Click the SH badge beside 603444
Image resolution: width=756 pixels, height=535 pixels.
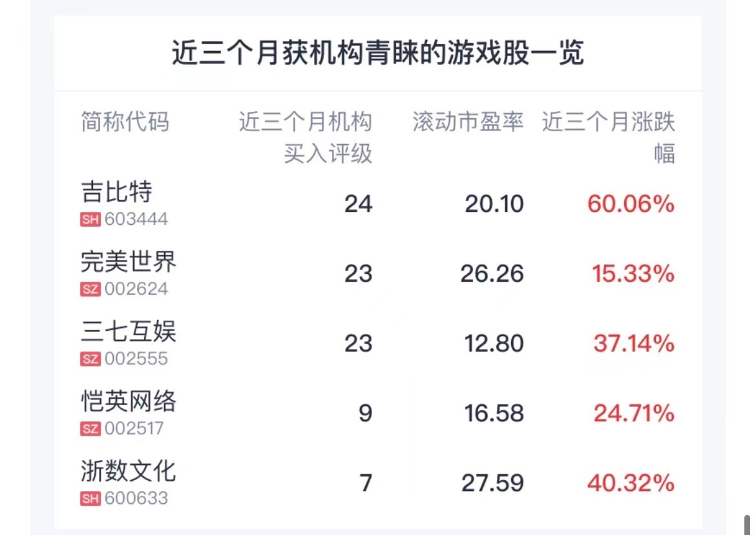[x=90, y=220]
